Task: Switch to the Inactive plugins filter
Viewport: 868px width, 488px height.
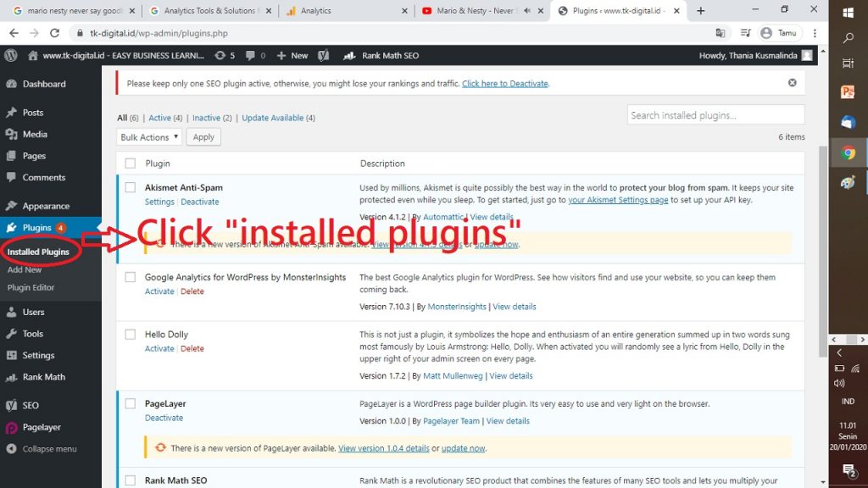Action: [206, 118]
